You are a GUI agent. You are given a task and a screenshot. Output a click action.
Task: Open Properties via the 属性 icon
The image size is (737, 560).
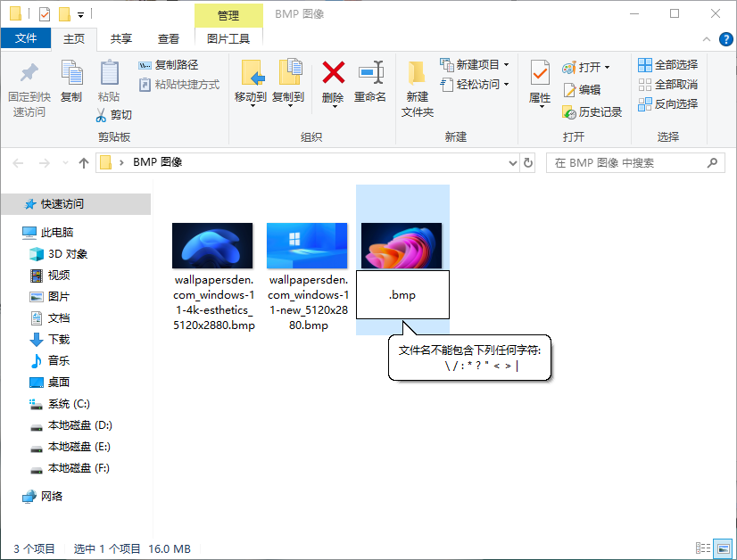[539, 79]
